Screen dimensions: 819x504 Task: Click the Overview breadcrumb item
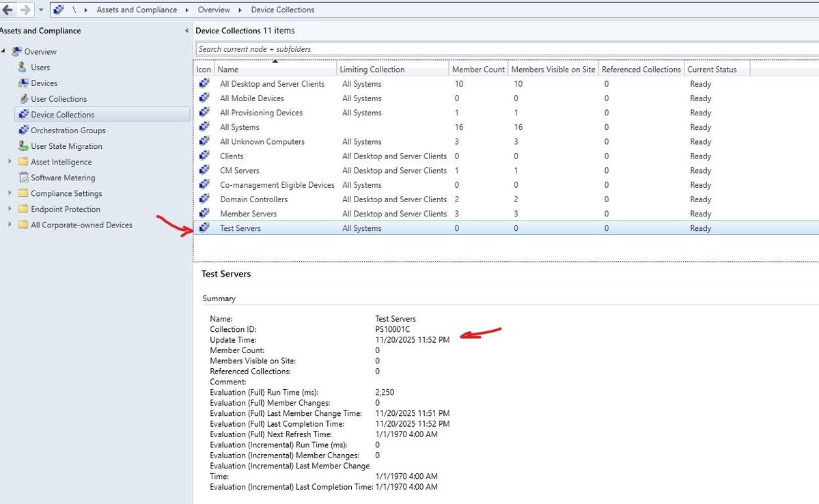click(x=214, y=10)
